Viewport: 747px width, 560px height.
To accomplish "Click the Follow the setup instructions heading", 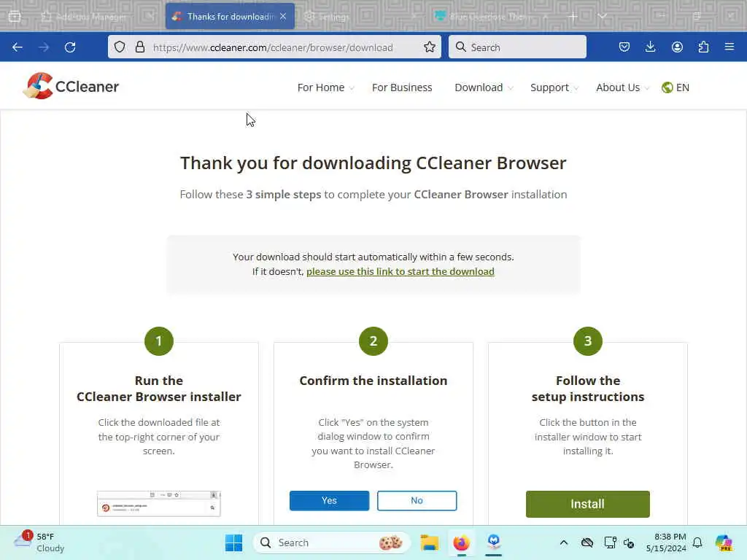I will point(588,389).
